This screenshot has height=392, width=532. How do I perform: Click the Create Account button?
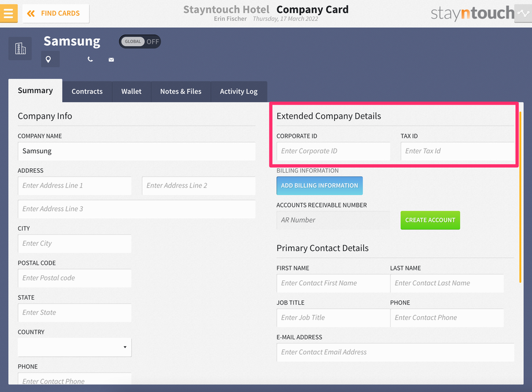(x=430, y=220)
